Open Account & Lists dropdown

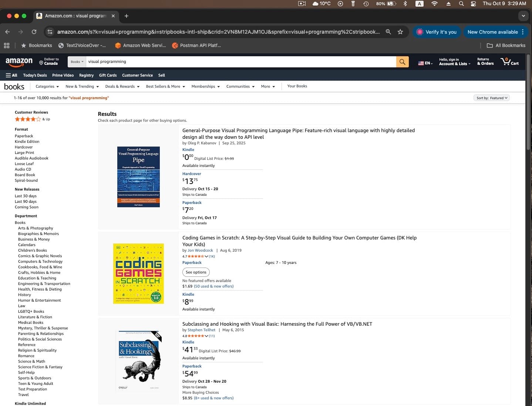point(455,62)
